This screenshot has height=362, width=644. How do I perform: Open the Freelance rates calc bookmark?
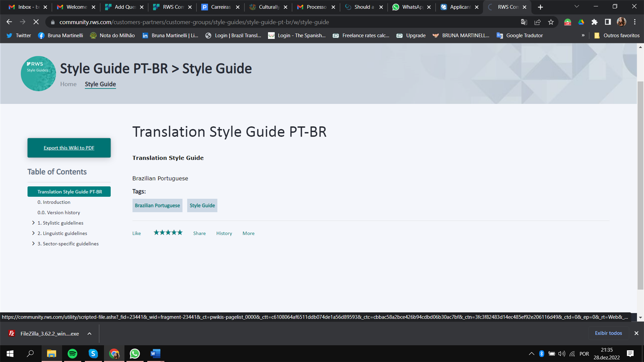point(361,35)
